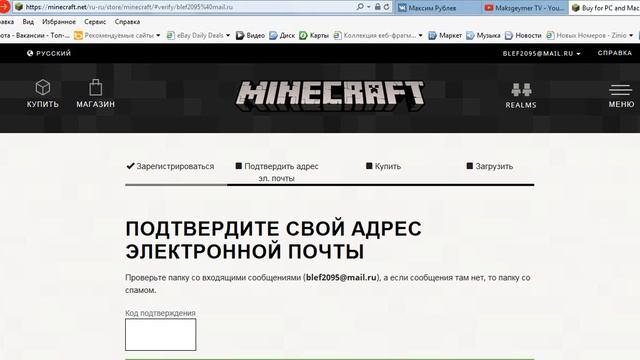Click the Видео bookmark icon

(x=240, y=36)
